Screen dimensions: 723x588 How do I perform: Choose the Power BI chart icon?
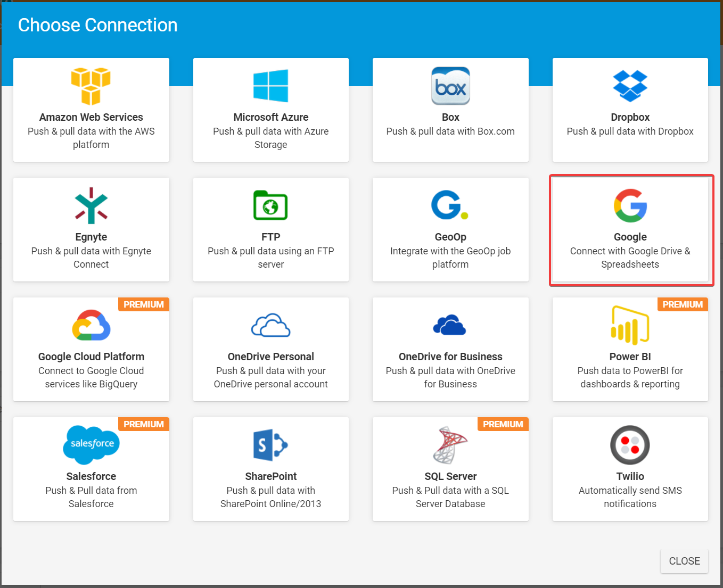pyautogui.click(x=630, y=325)
